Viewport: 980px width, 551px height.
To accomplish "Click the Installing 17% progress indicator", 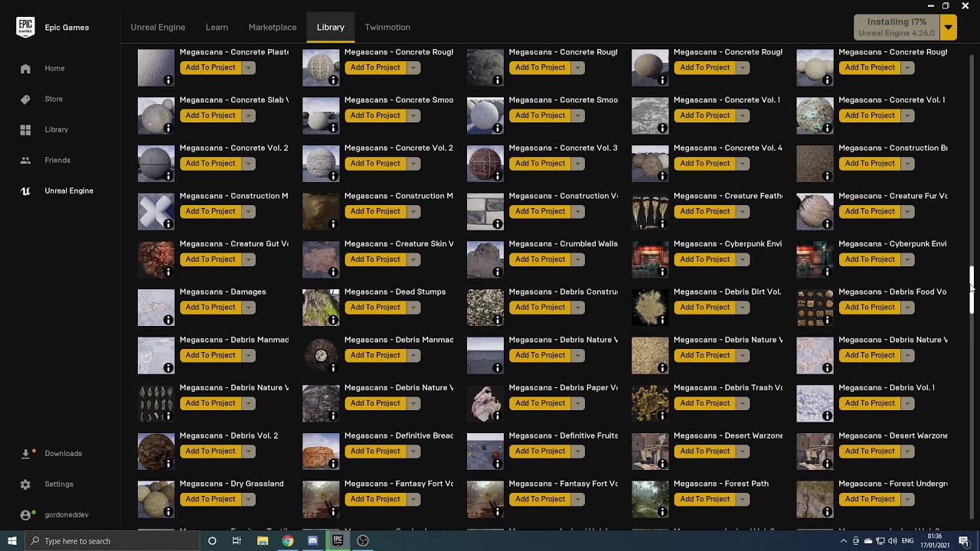I will click(897, 28).
